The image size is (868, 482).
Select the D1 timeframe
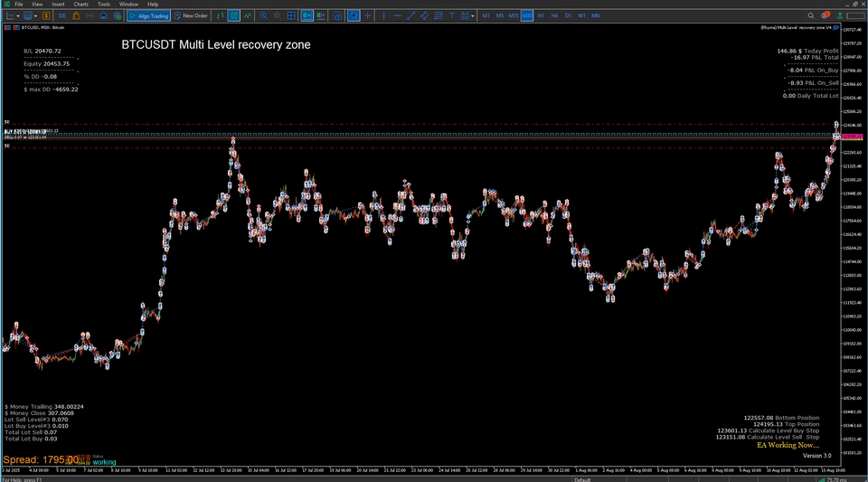tap(568, 15)
